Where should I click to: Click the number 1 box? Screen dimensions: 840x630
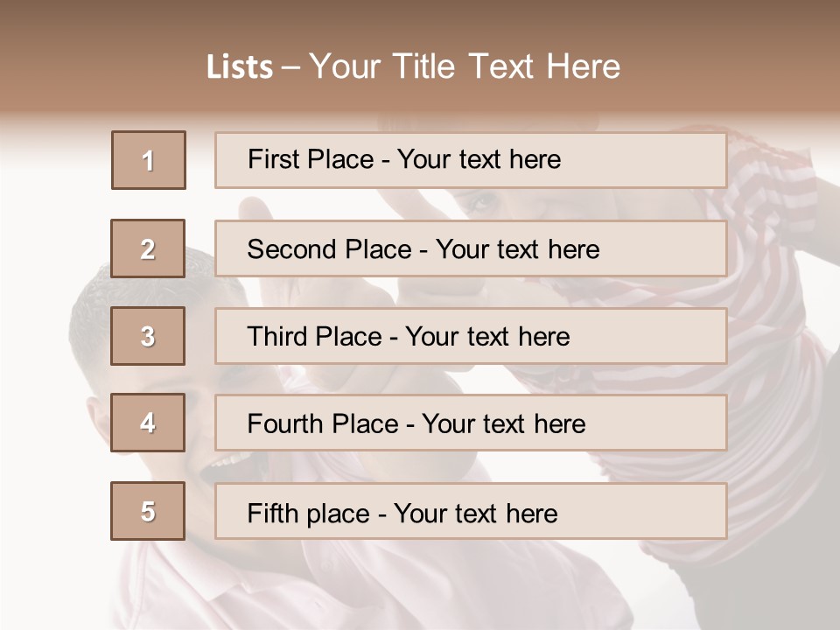point(149,160)
